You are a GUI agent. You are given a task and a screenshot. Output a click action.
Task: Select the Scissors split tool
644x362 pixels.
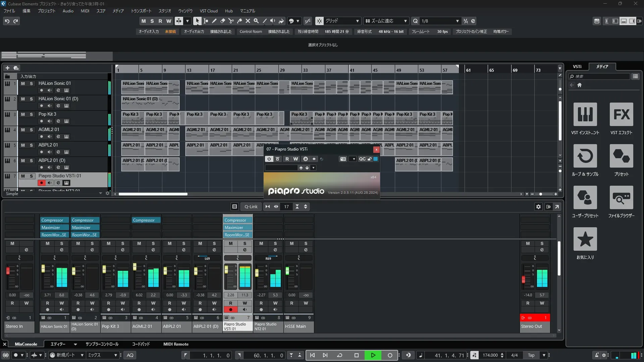[231, 21]
